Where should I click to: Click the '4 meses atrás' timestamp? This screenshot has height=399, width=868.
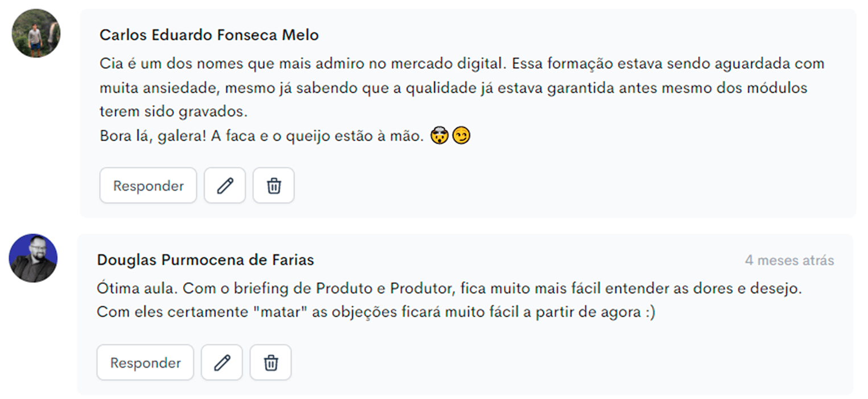click(x=790, y=260)
